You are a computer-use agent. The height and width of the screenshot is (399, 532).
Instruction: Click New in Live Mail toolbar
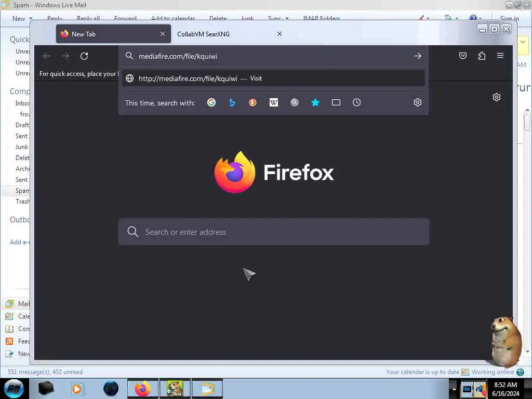pos(18,19)
